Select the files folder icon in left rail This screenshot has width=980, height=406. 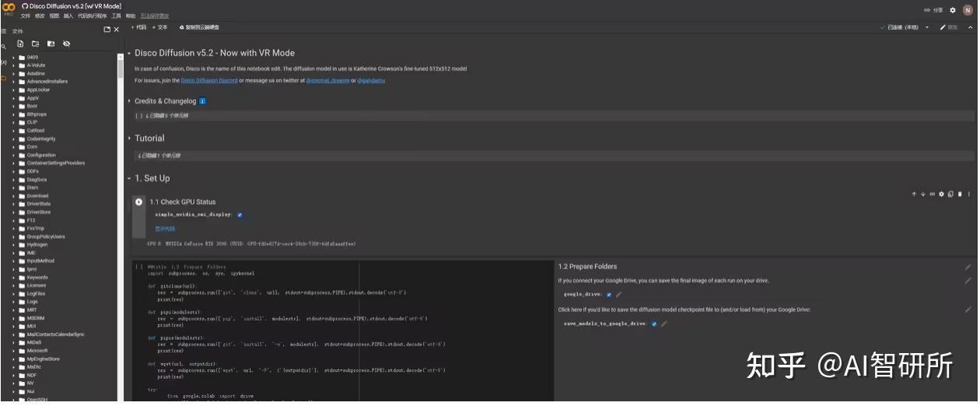point(4,79)
